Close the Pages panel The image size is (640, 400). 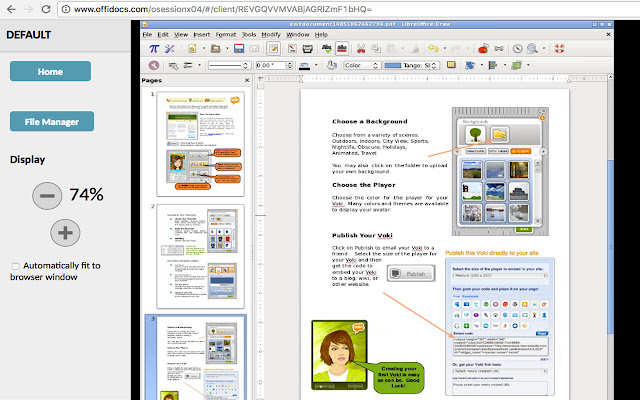point(247,80)
